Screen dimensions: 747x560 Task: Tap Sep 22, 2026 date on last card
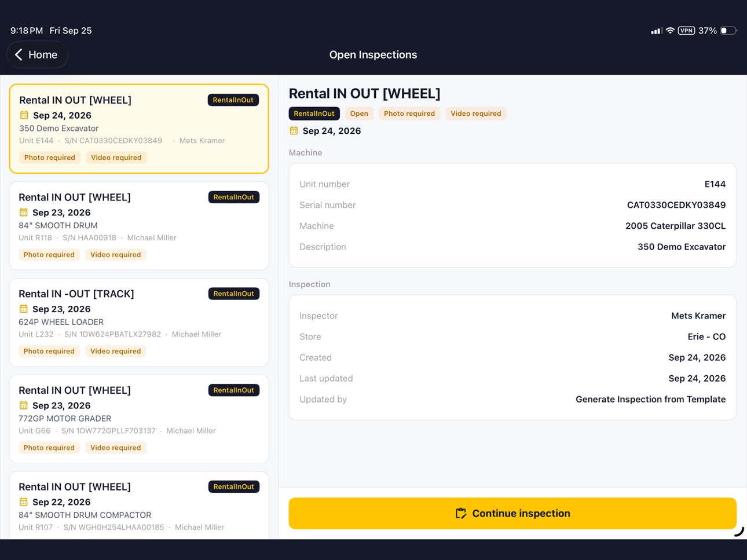(x=61, y=502)
